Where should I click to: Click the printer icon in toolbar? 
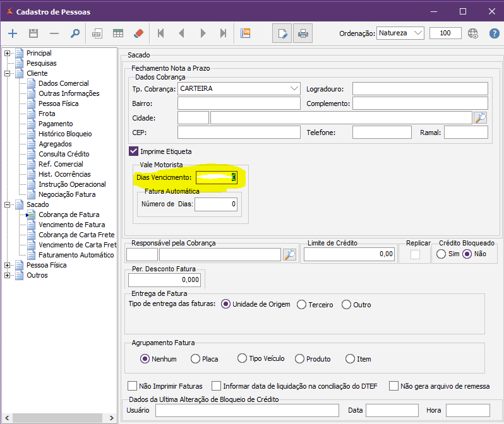point(303,33)
